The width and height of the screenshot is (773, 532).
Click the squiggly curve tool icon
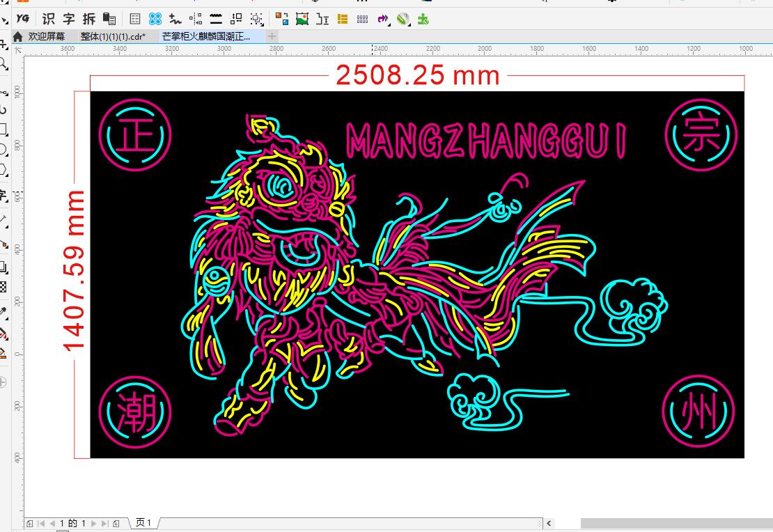pos(175,19)
